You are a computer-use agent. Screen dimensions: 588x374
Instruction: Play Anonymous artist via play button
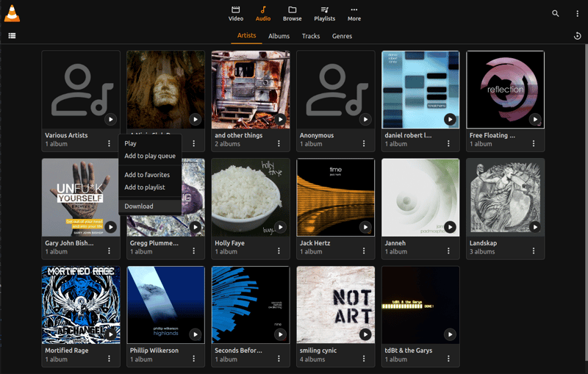click(365, 120)
